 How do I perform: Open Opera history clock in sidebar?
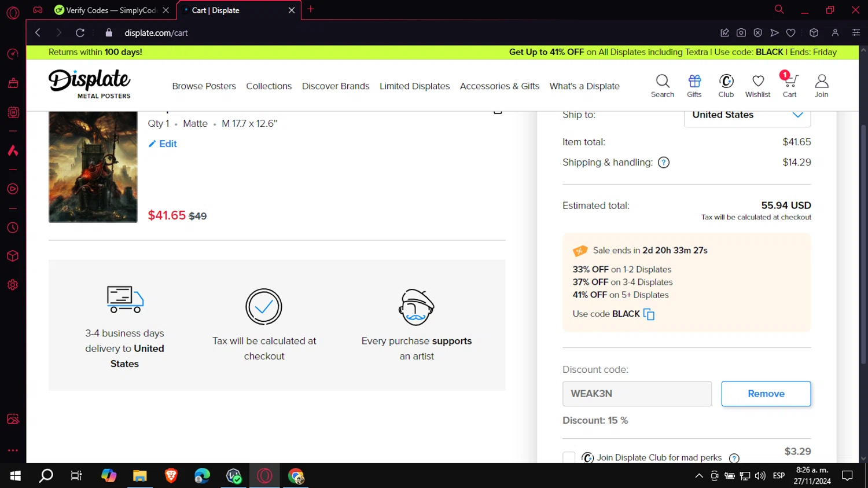tap(13, 228)
